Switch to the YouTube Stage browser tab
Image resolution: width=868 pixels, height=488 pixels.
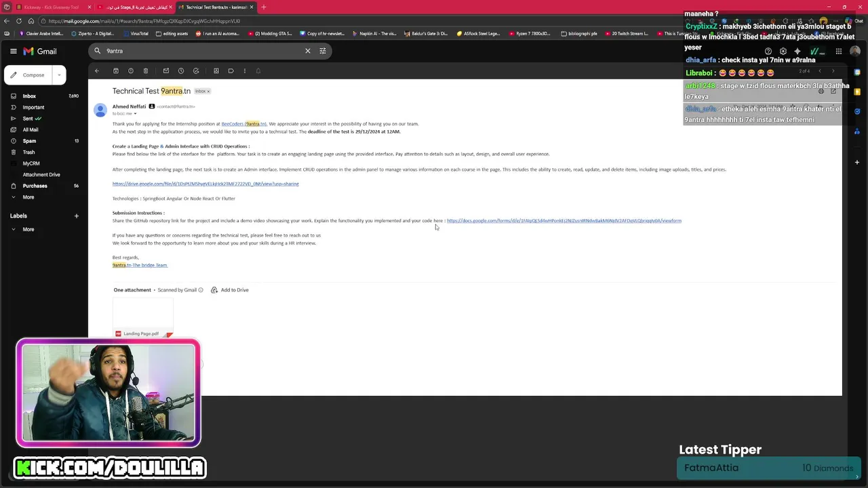136,7
